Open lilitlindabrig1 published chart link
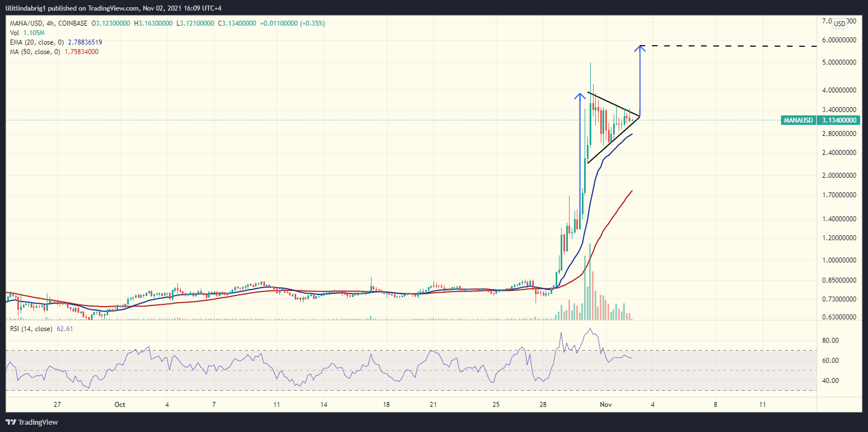This screenshot has width=868, height=432. pyautogui.click(x=26, y=8)
